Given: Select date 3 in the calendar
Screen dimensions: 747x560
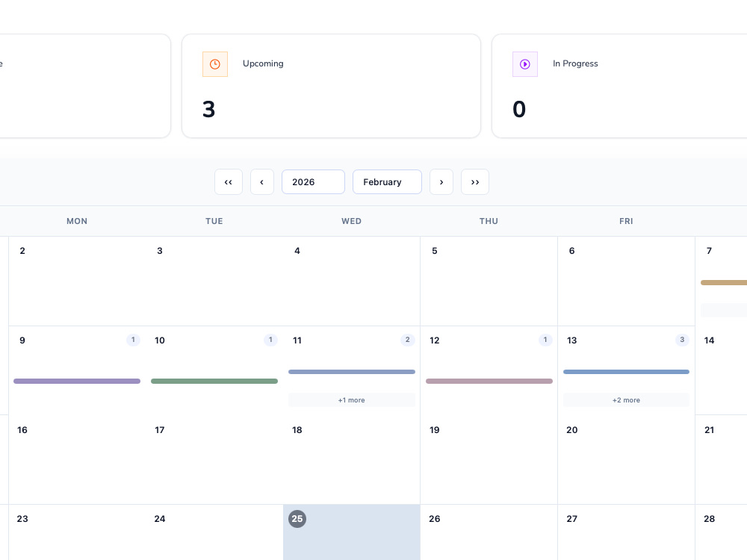Looking at the screenshot, I should [x=160, y=251].
